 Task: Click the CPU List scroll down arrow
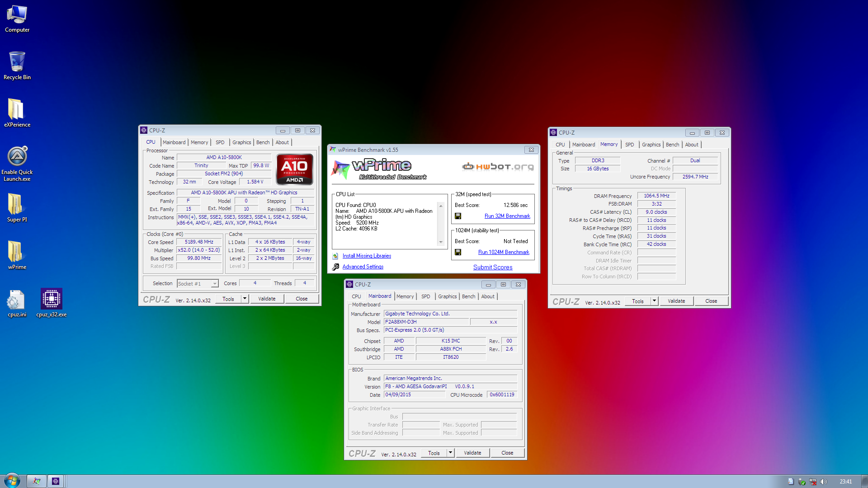tap(441, 242)
